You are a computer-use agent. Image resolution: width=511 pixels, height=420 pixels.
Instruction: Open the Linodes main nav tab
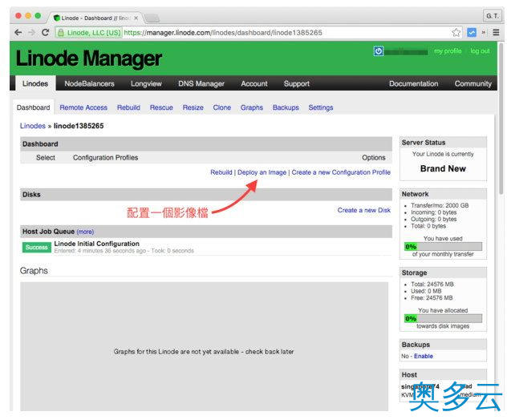point(35,83)
